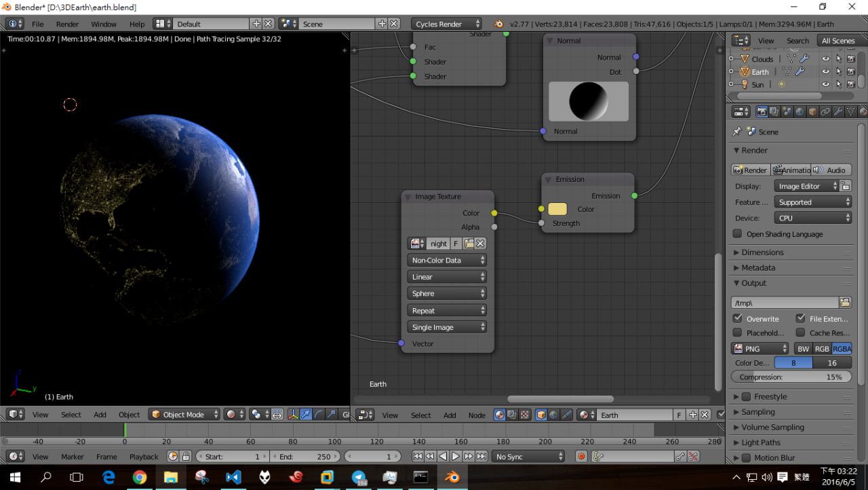Screen dimensions: 868x490
Task: Open the Render menu in the top bar
Action: pyautogui.click(x=67, y=24)
